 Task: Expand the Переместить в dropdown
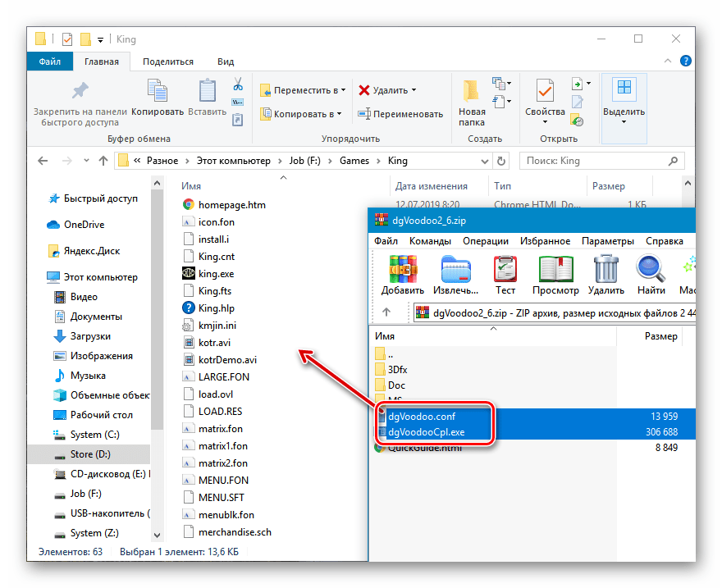click(x=343, y=90)
